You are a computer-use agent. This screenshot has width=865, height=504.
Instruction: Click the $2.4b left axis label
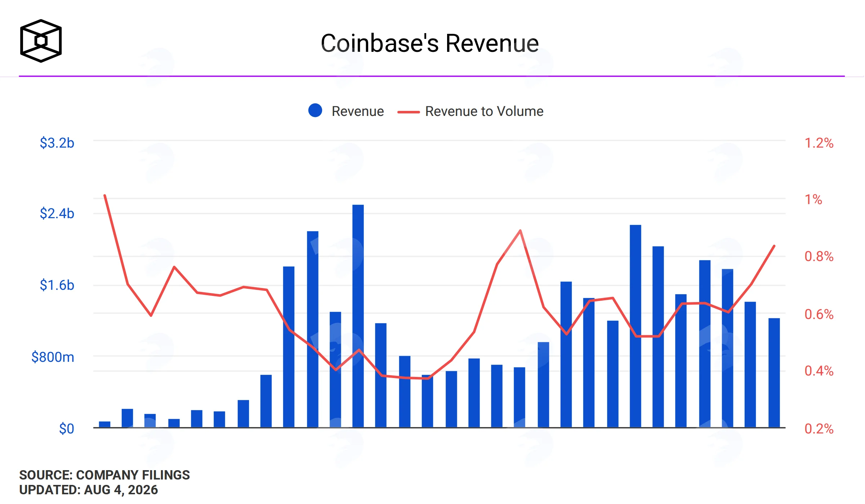57,213
